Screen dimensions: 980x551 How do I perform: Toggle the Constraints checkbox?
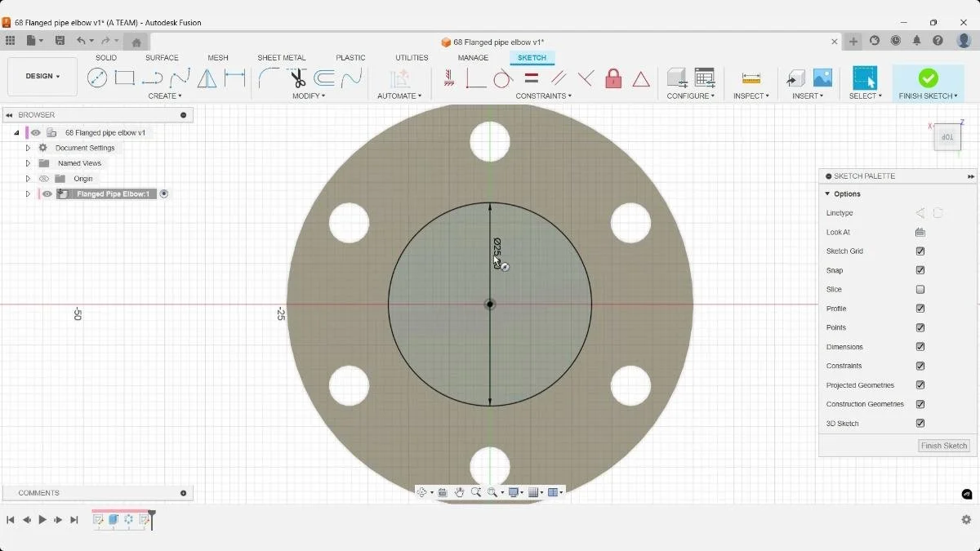click(920, 366)
